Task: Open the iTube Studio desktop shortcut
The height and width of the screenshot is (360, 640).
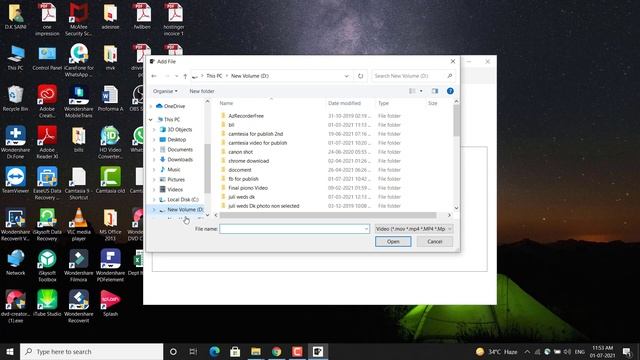Action: pos(47,303)
